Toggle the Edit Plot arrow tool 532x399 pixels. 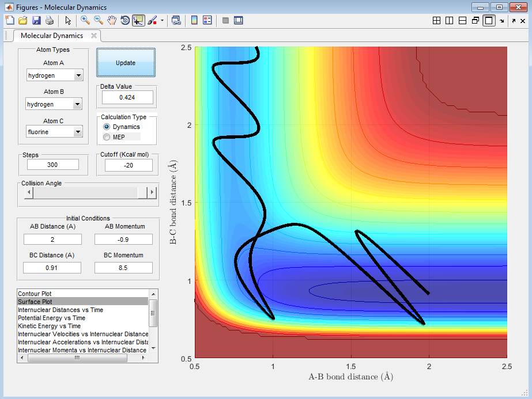coord(68,20)
